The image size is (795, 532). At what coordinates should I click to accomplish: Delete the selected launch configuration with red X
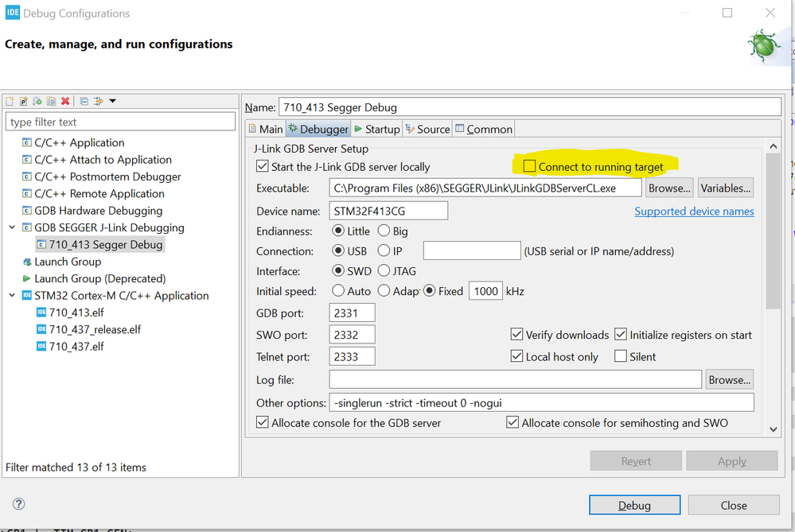click(x=65, y=101)
